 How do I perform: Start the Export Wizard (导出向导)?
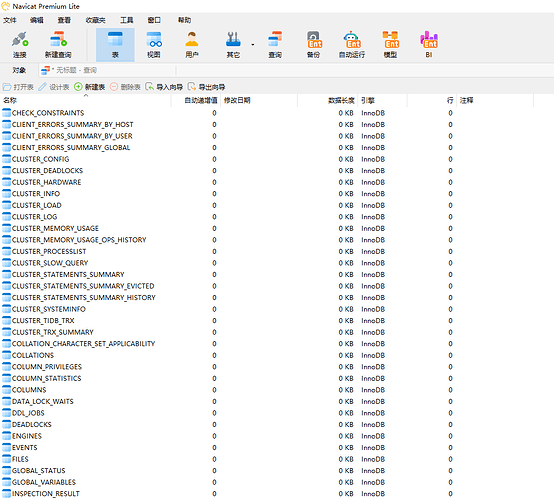(207, 87)
